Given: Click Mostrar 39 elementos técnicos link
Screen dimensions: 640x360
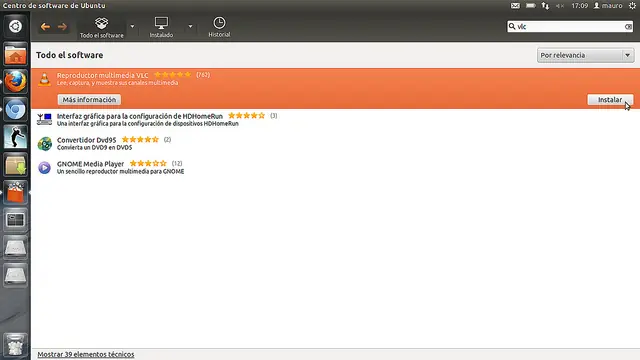Looking at the screenshot, I should 86,354.
